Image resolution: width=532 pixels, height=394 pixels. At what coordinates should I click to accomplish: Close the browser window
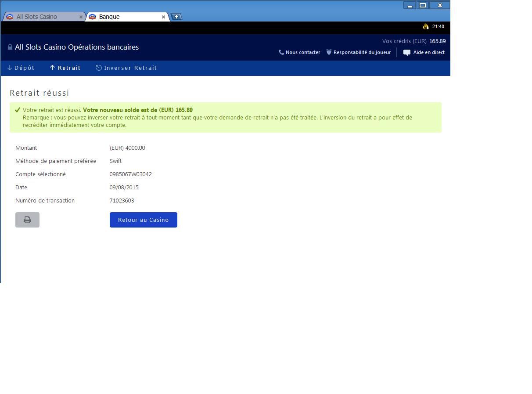[x=440, y=5]
